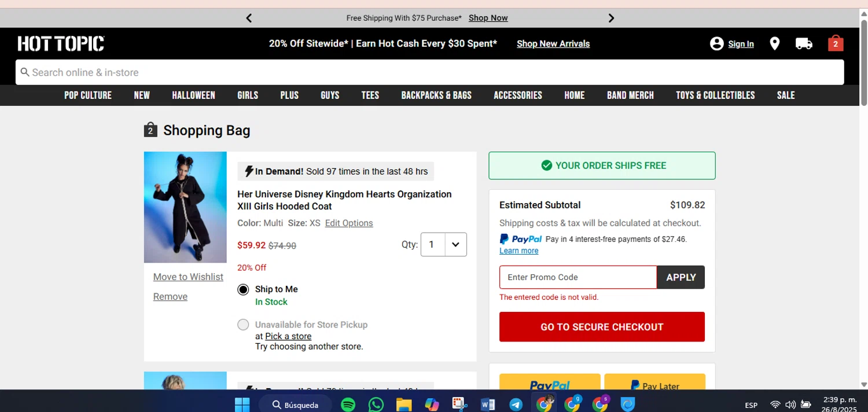Open Windows Start menu
This screenshot has width=868, height=412.
242,404
